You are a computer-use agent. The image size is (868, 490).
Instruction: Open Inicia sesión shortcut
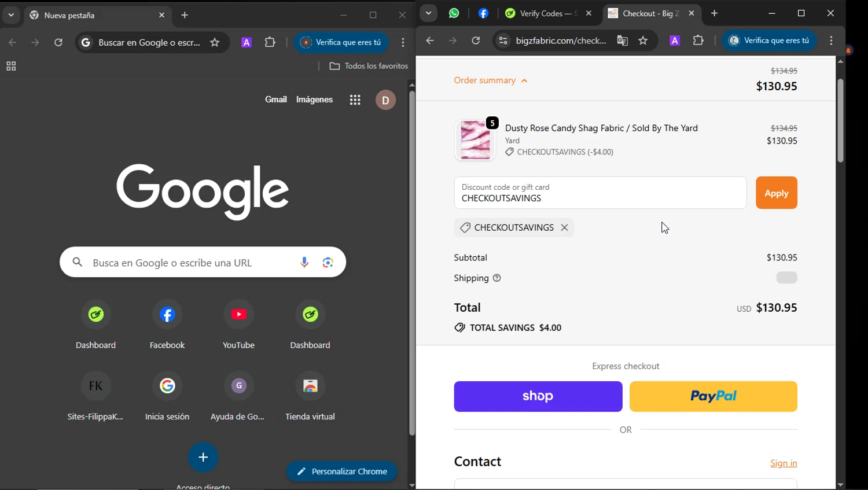(167, 396)
